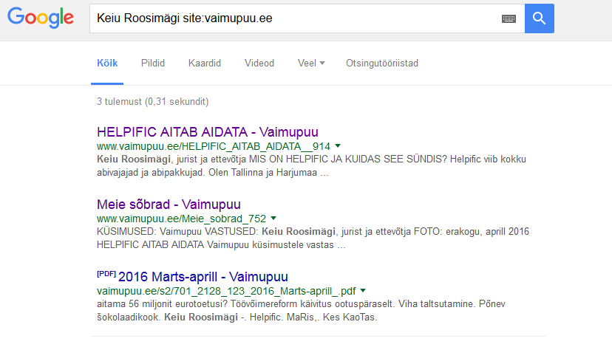Expand the arrow next to Meie_sobrad_752 URL
Viewport: 612px width, 364px height.
[x=273, y=219]
